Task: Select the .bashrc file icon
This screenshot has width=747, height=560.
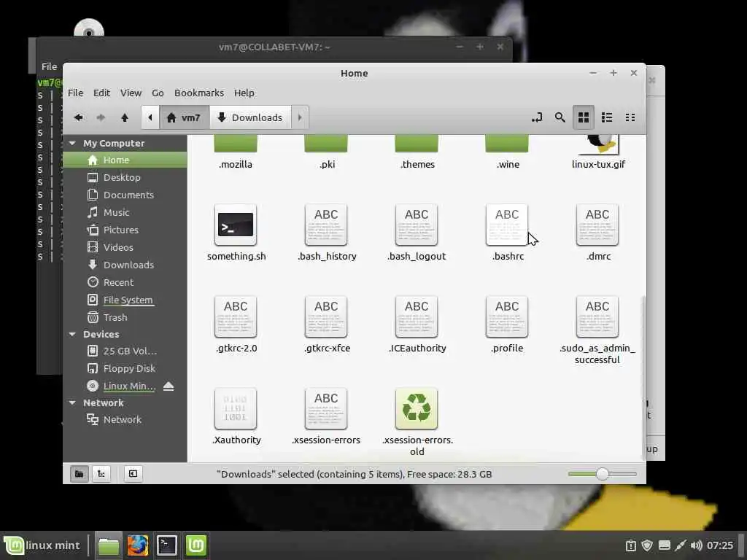Action: (x=507, y=225)
